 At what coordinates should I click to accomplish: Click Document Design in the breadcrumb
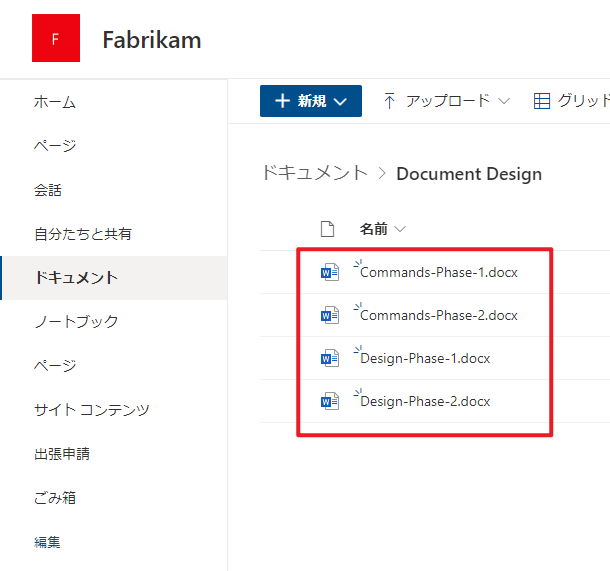(469, 173)
